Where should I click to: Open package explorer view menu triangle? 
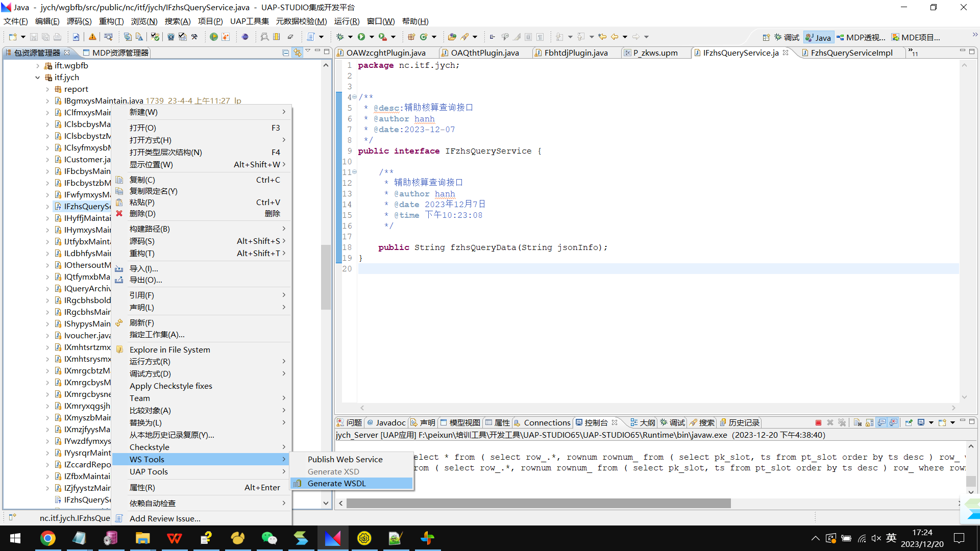(x=308, y=51)
